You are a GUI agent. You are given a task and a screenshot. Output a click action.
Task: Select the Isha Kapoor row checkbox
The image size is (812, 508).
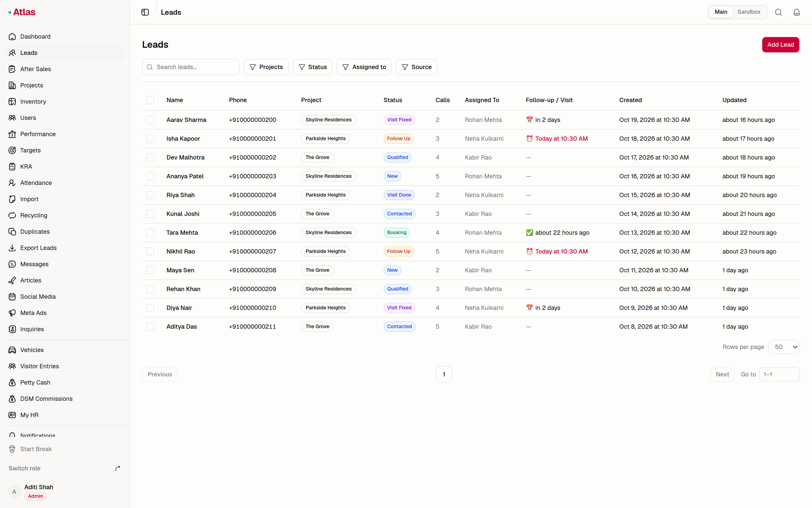coord(150,139)
